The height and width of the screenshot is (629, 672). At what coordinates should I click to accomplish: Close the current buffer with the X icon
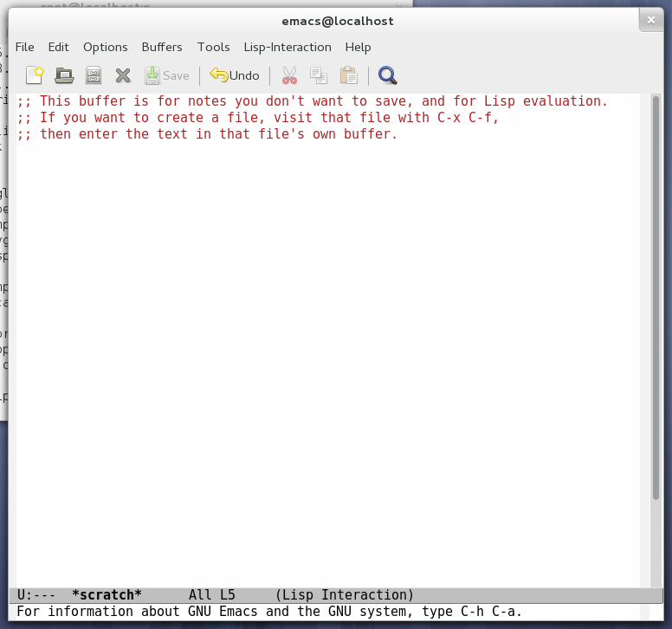123,75
